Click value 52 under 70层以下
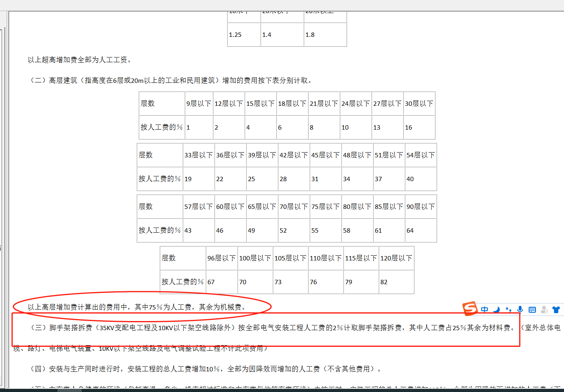 pyautogui.click(x=294, y=230)
